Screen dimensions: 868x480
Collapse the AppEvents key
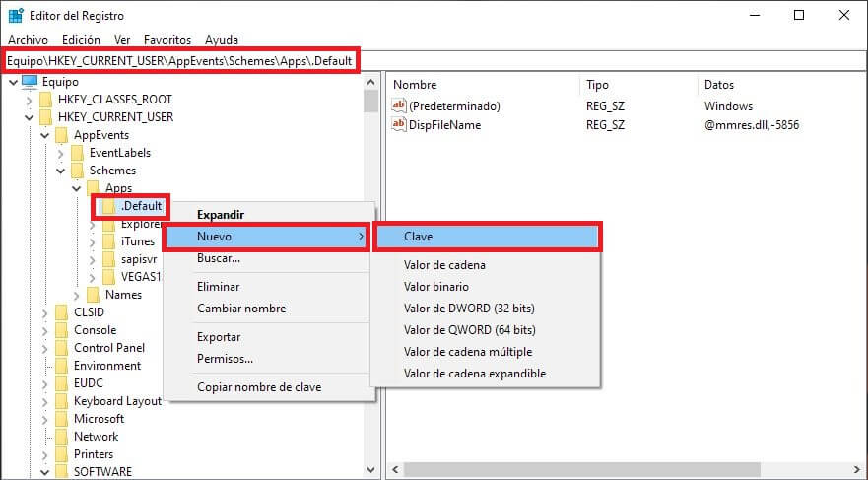point(45,135)
